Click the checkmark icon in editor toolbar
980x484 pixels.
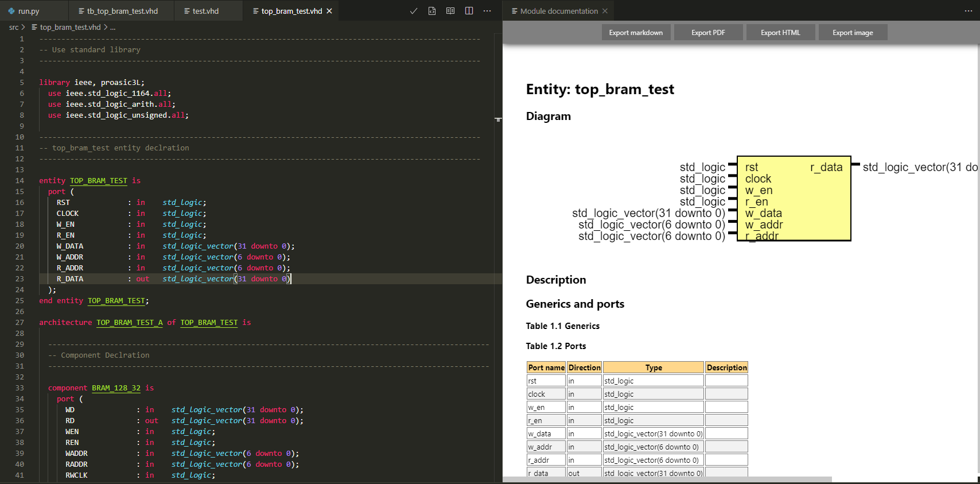(x=414, y=11)
